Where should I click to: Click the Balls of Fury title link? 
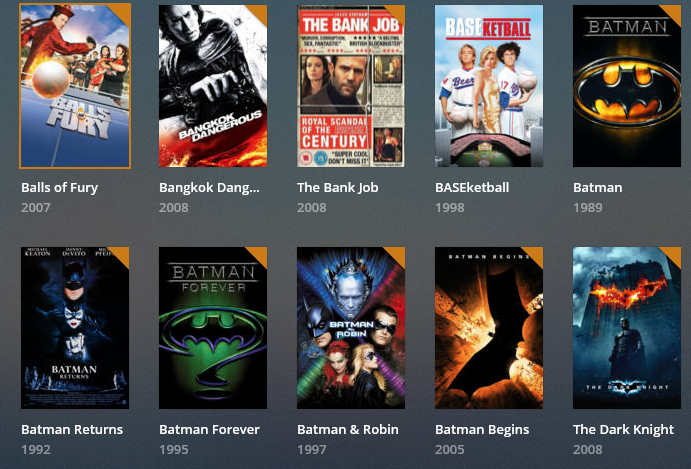[59, 188]
